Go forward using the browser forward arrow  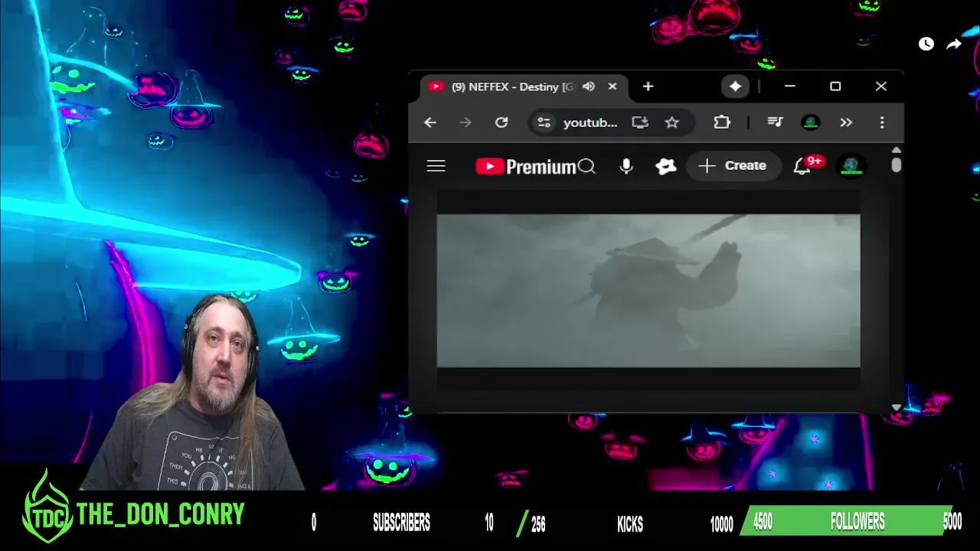(465, 122)
